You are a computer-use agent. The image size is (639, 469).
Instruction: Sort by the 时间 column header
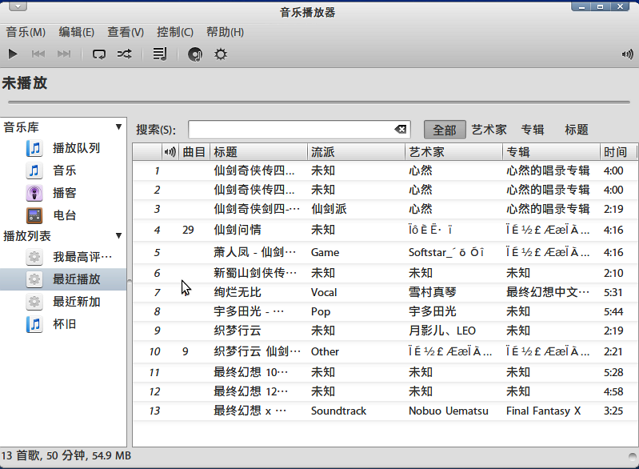point(618,152)
